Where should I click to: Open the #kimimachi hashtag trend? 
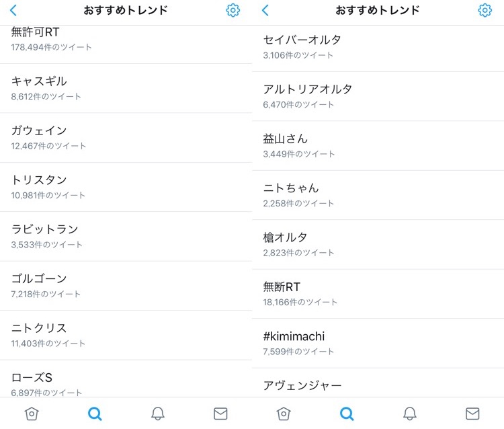click(x=378, y=344)
